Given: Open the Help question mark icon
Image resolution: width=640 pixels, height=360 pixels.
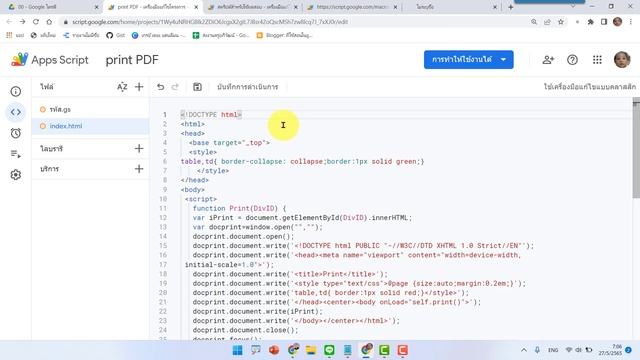Looking at the screenshot, I should (572, 60).
